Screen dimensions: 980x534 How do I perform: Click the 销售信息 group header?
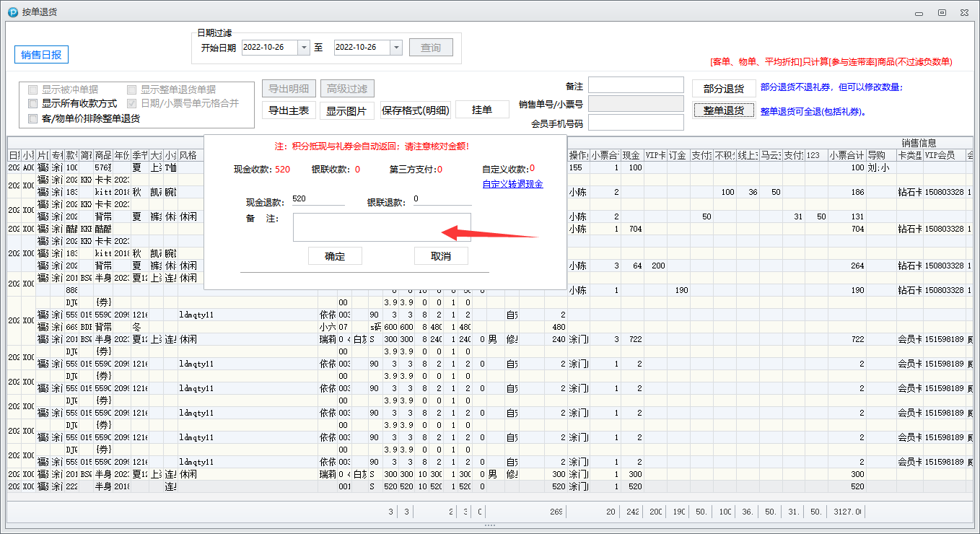click(918, 143)
